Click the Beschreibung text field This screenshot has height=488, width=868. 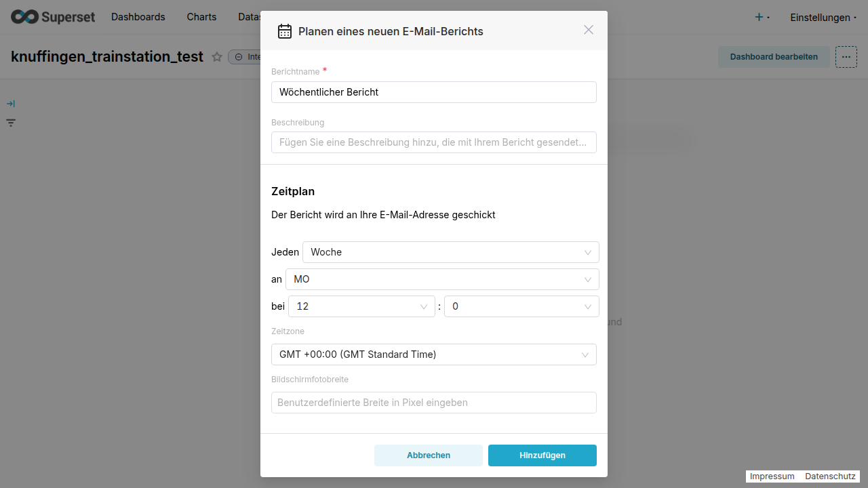tap(433, 142)
